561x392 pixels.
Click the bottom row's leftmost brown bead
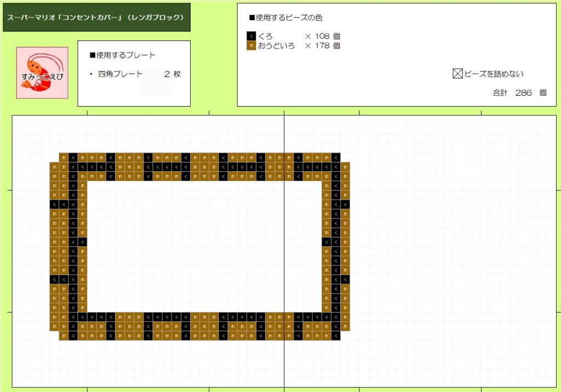pos(64,336)
